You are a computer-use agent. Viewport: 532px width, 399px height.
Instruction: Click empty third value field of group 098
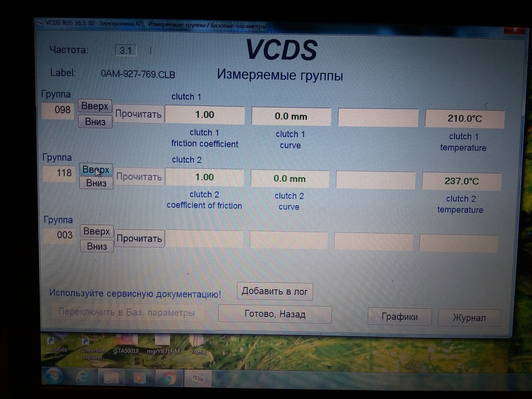pyautogui.click(x=378, y=117)
